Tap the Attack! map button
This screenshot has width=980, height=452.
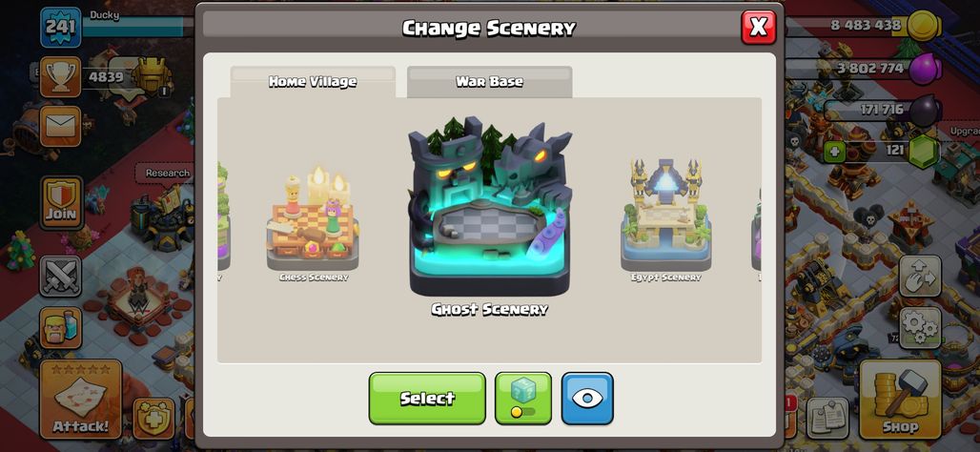pos(81,399)
